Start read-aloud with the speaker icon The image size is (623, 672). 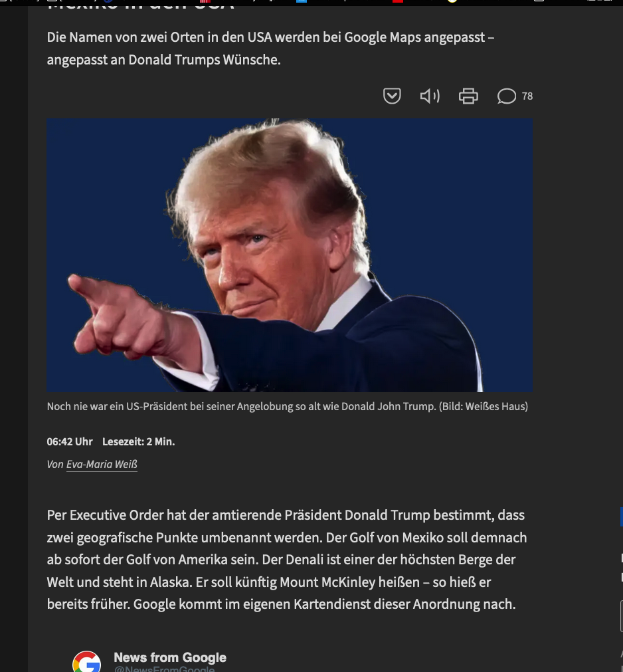coord(430,96)
